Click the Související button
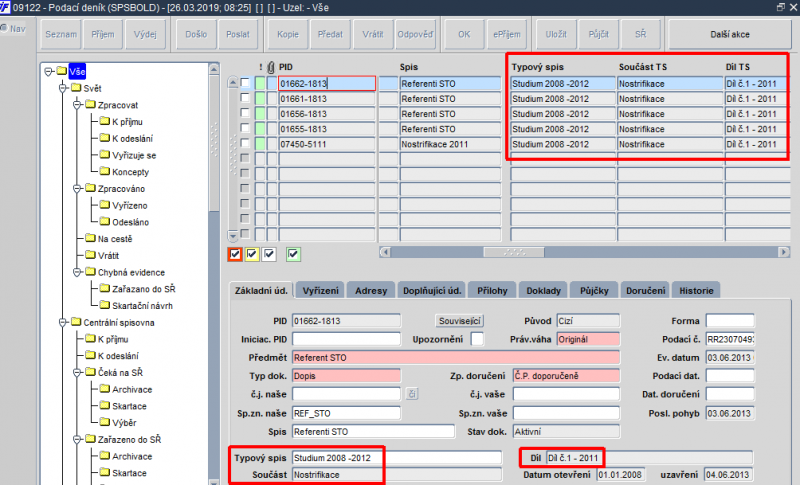Viewport: 800px width, 485px height. pyautogui.click(x=460, y=321)
